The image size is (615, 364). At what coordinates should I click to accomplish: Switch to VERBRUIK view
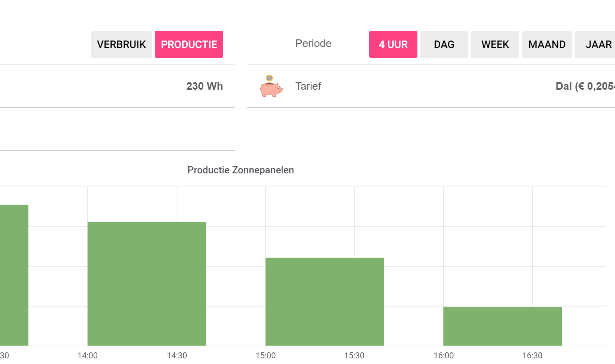(x=121, y=44)
